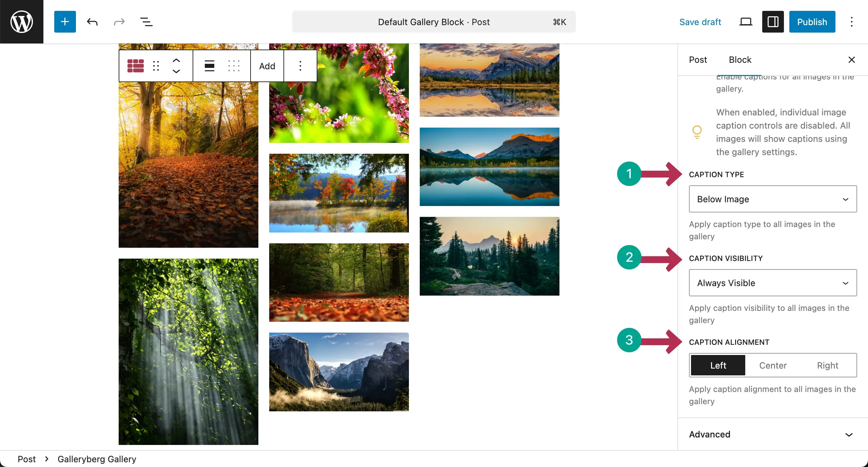The width and height of the screenshot is (868, 467).
Task: Click the WordPress logo icon
Action: pyautogui.click(x=22, y=22)
